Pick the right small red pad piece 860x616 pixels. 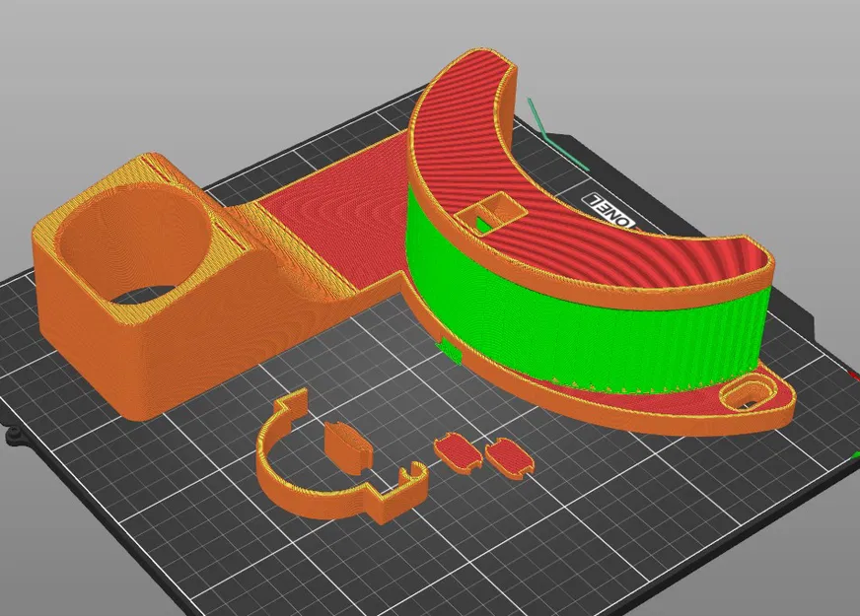click(x=509, y=459)
